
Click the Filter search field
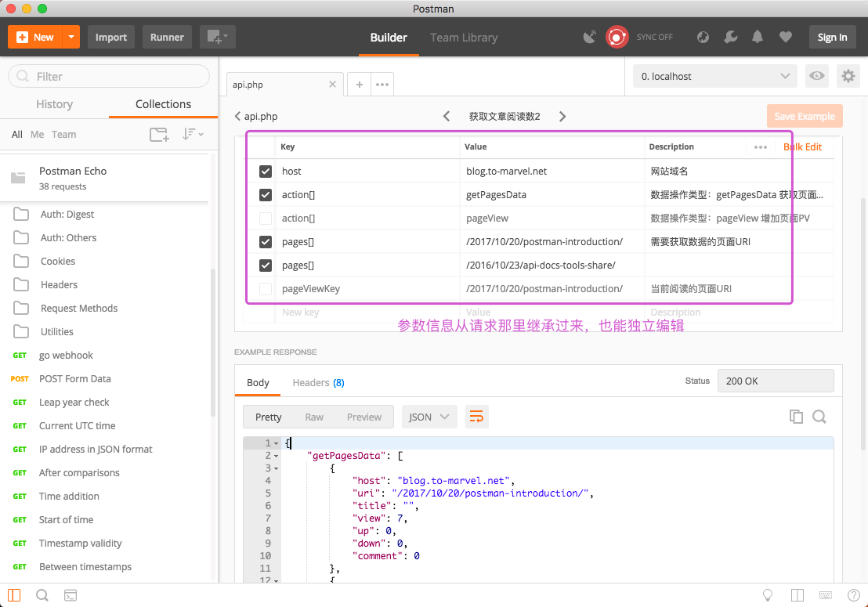(x=110, y=76)
